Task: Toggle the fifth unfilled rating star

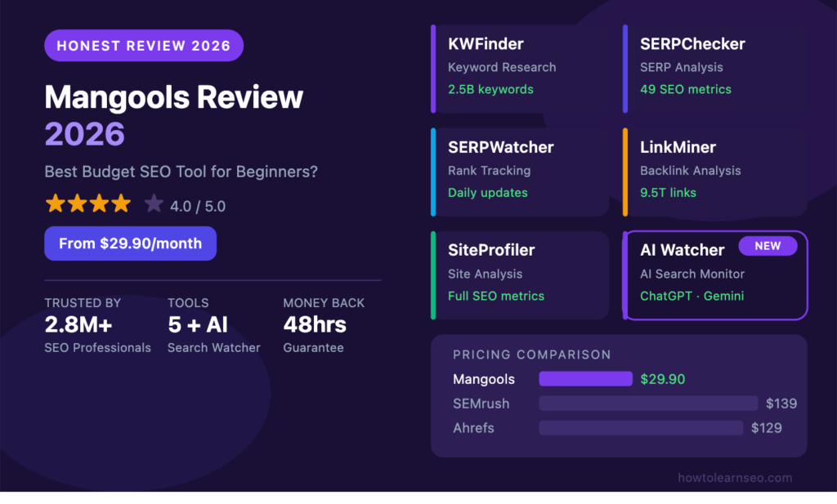Action: pos(154,203)
